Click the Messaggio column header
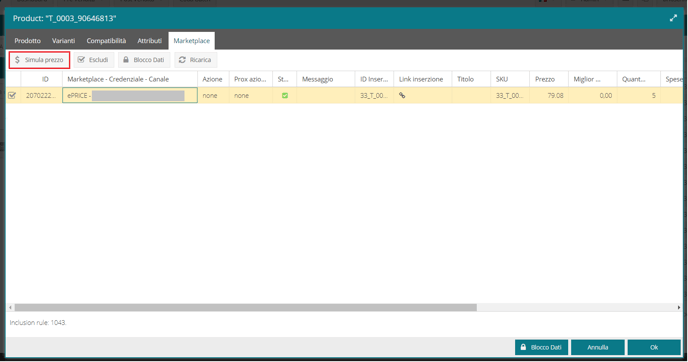 point(326,79)
